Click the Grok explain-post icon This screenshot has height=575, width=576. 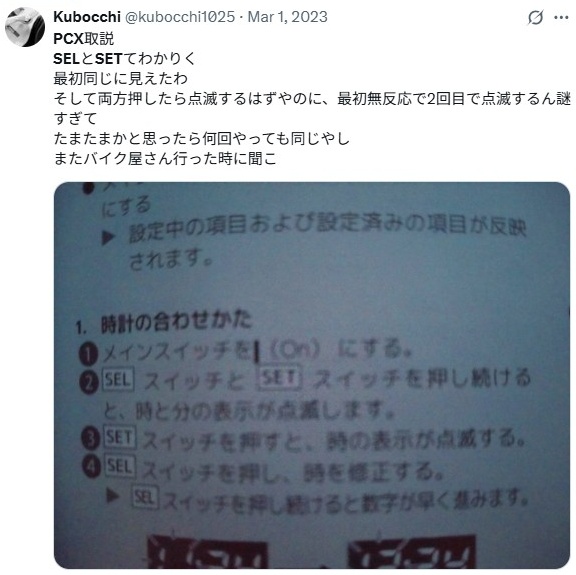[535, 17]
